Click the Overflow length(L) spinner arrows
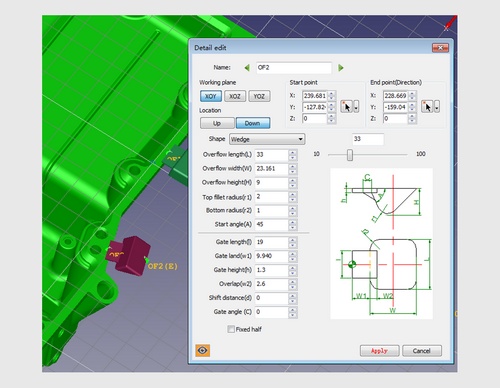The height and width of the screenshot is (388, 500). point(293,155)
